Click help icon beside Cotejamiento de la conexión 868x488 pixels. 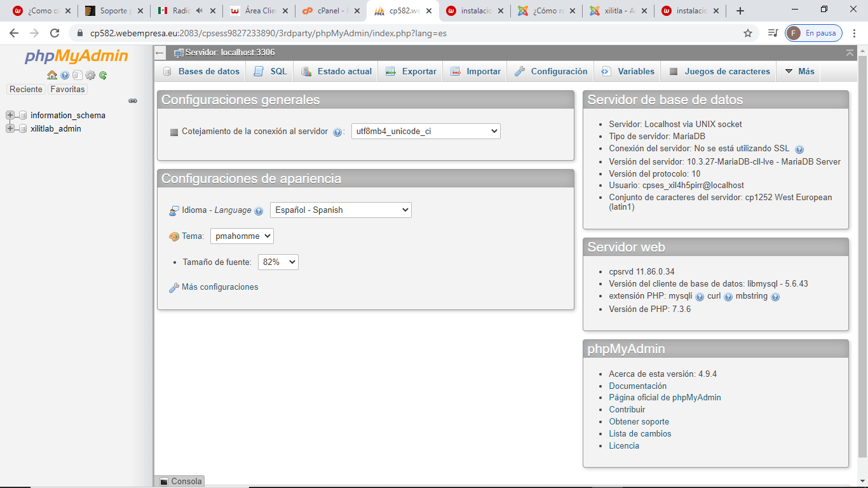point(337,132)
